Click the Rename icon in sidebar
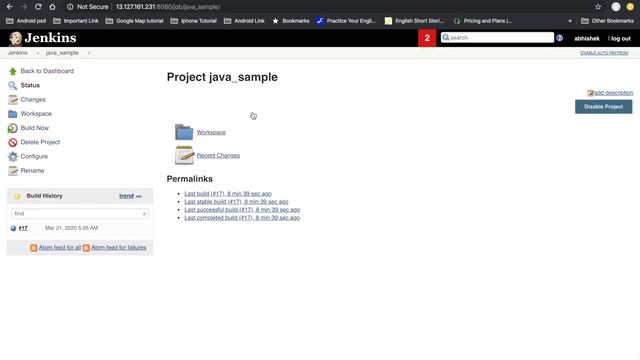 [13, 171]
